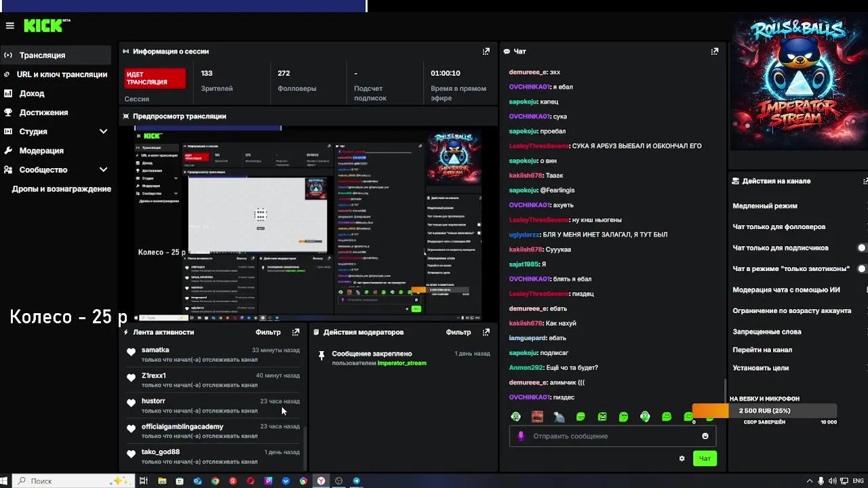Click username iamguepard in chat
This screenshot has width=868, height=488.
point(528,338)
